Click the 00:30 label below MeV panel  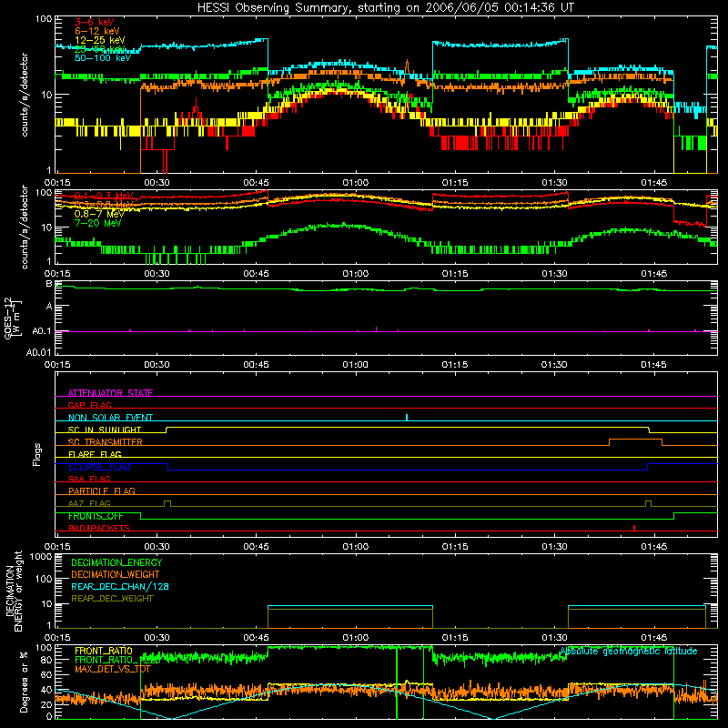pyautogui.click(x=157, y=274)
